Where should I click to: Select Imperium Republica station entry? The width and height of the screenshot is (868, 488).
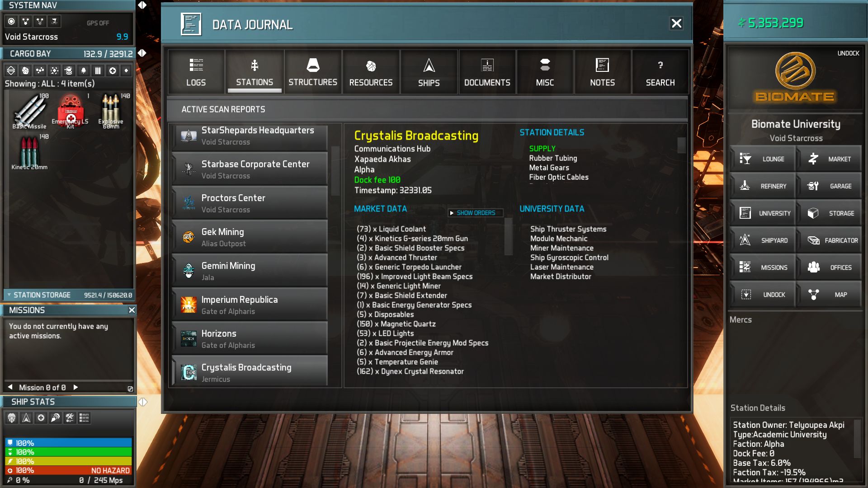(250, 305)
